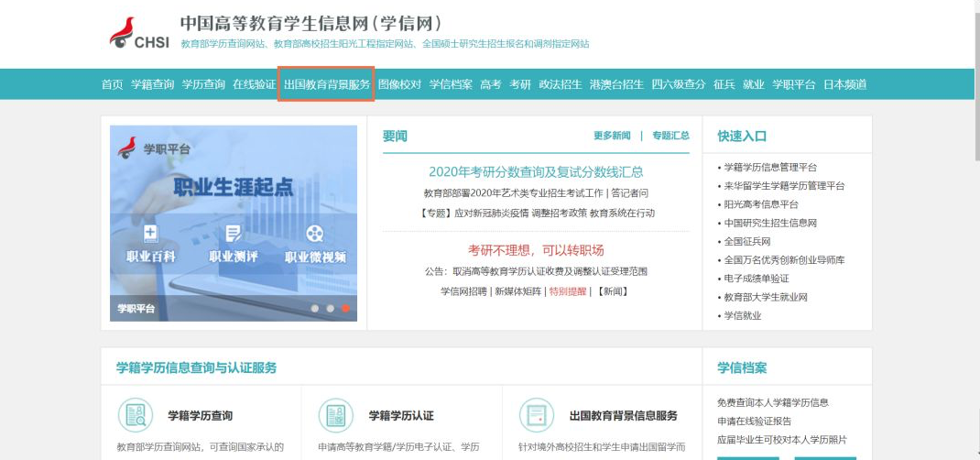Click the 出国教育背景信息服务 service title

[624, 416]
